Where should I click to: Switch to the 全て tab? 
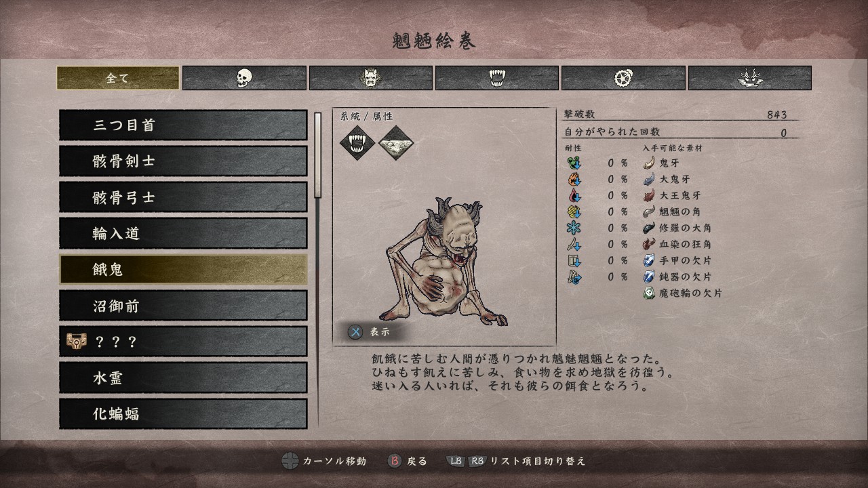click(118, 78)
